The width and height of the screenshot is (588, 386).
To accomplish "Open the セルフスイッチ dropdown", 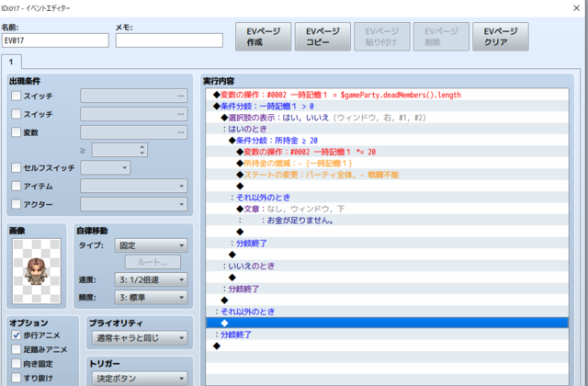I will pyautogui.click(x=106, y=167).
